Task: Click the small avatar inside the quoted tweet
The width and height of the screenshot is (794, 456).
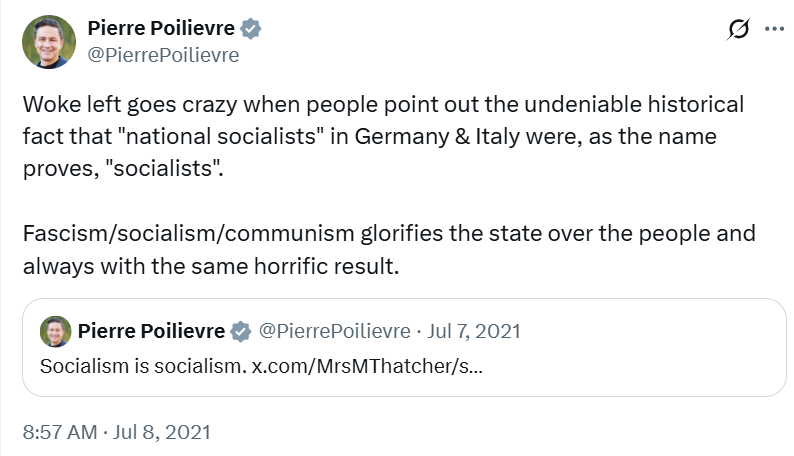Action: pos(56,331)
